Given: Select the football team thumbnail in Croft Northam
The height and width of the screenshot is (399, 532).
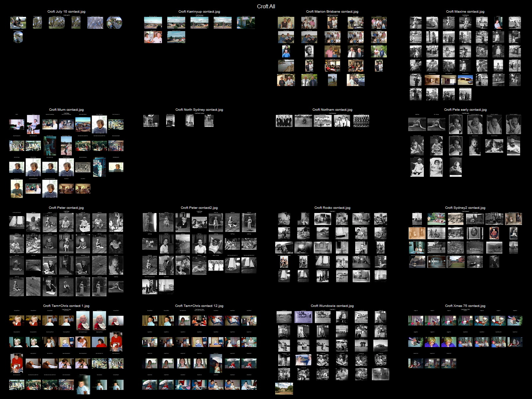Looking at the screenshot, I should 361,121.
